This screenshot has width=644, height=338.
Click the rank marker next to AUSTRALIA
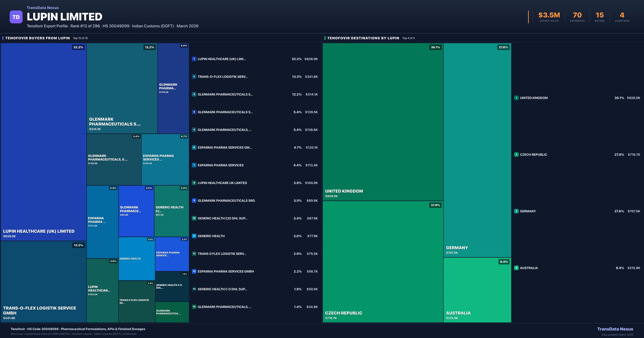pyautogui.click(x=516, y=268)
